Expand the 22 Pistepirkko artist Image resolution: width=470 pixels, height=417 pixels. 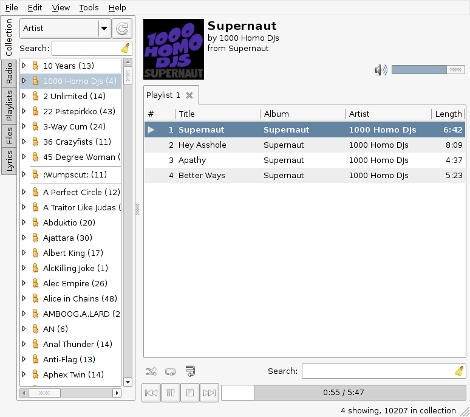(24, 111)
